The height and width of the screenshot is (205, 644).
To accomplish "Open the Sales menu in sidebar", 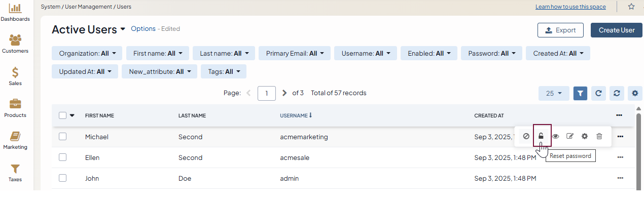I will click(15, 76).
